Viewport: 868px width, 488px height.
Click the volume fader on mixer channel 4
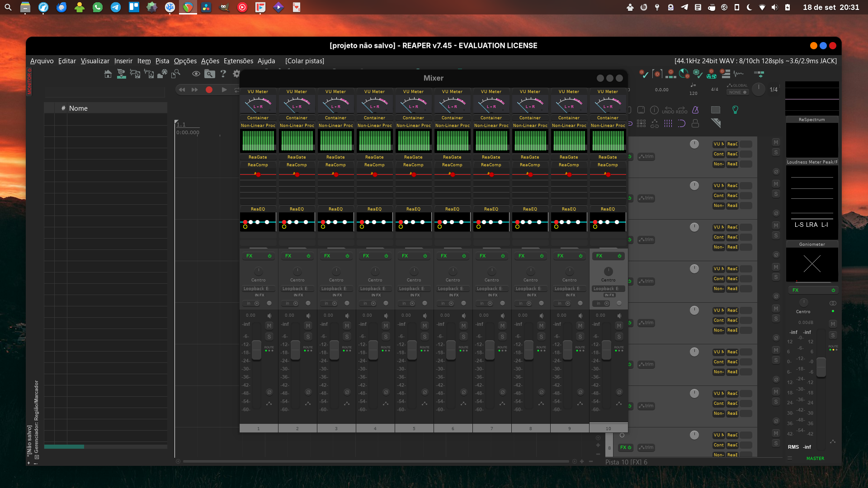[373, 350]
